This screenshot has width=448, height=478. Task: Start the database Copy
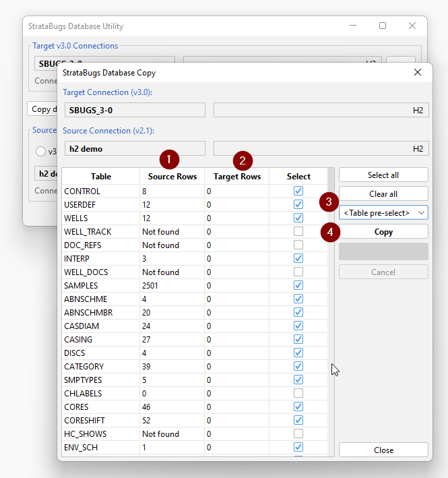click(383, 232)
